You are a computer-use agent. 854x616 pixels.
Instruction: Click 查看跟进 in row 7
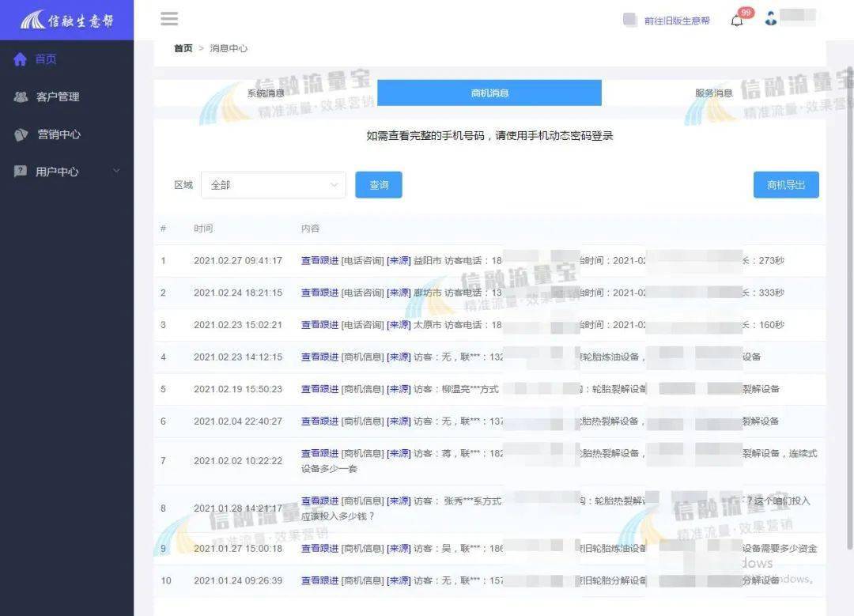[x=319, y=454]
